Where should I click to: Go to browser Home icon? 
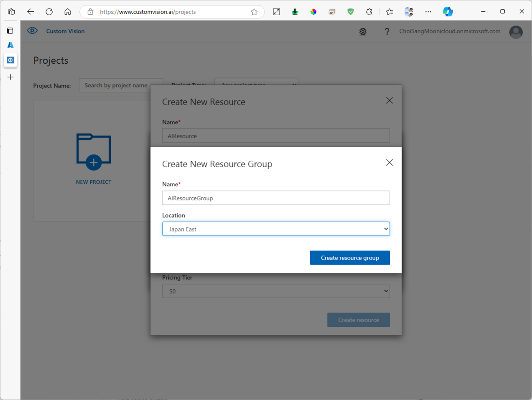[x=68, y=12]
